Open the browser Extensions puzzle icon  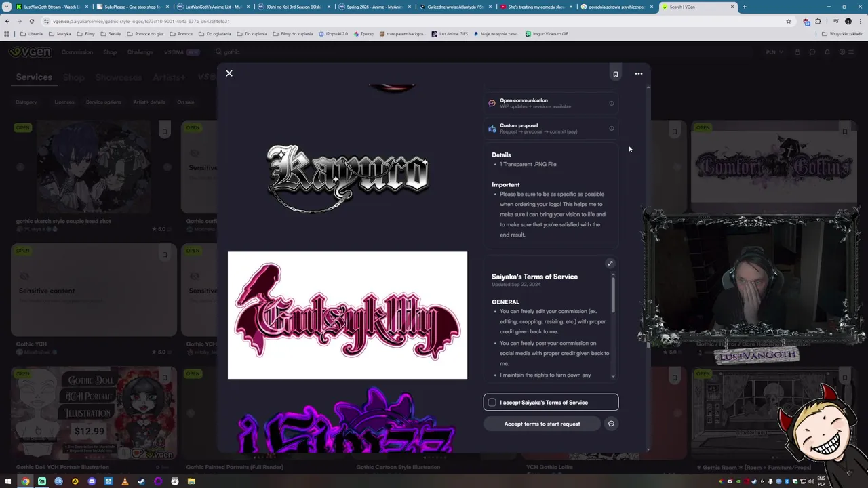(x=818, y=21)
